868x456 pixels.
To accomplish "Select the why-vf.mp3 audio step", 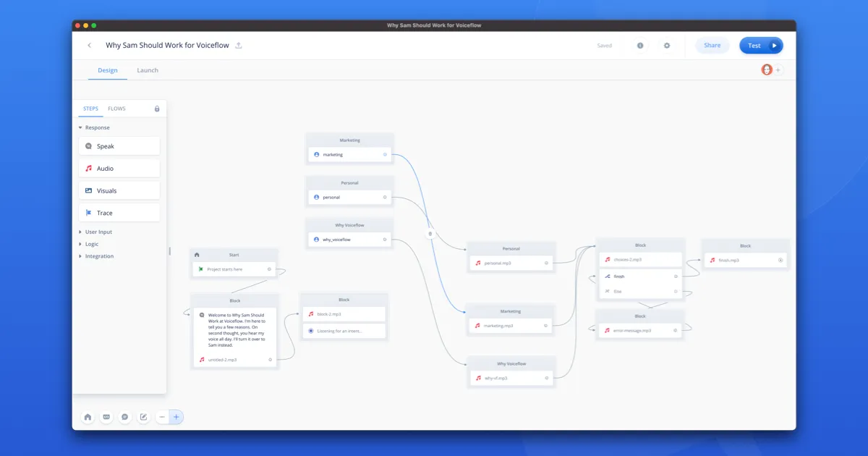I will click(x=511, y=378).
